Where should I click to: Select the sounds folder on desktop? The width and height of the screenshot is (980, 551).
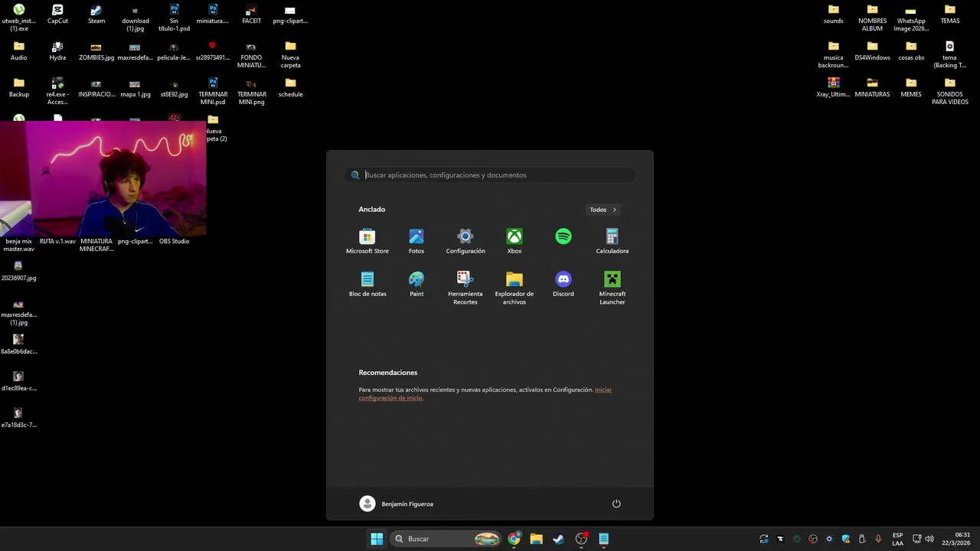(833, 15)
